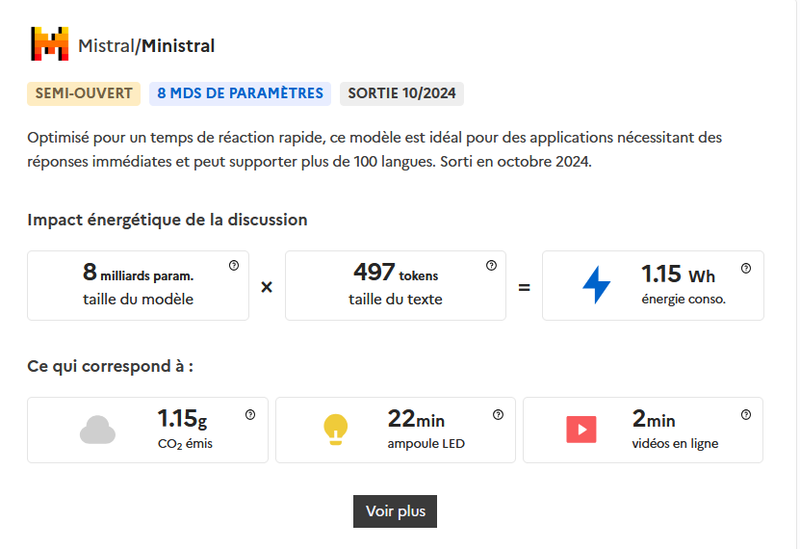Select the SEMI-OUVERT badge

pyautogui.click(x=84, y=94)
